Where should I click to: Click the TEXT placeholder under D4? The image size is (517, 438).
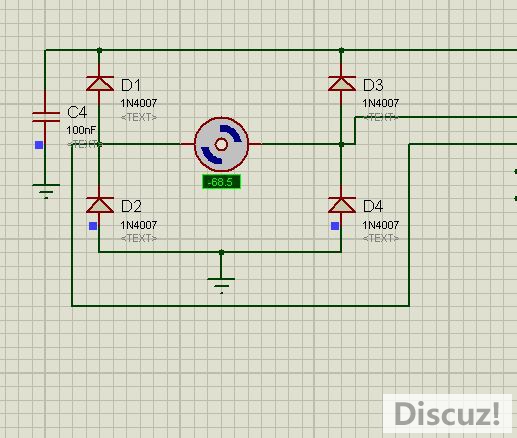coord(381,238)
